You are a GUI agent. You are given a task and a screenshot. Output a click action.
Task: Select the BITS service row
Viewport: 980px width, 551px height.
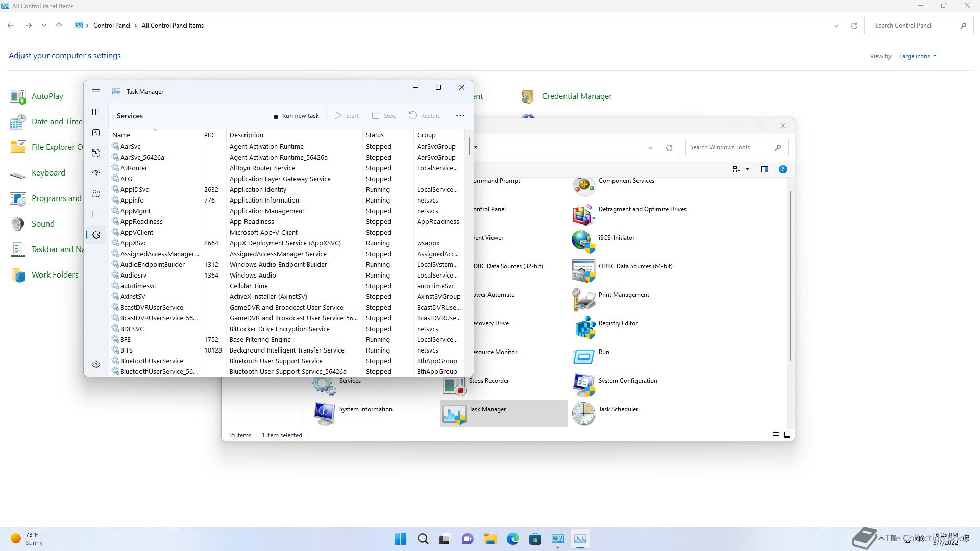click(287, 350)
